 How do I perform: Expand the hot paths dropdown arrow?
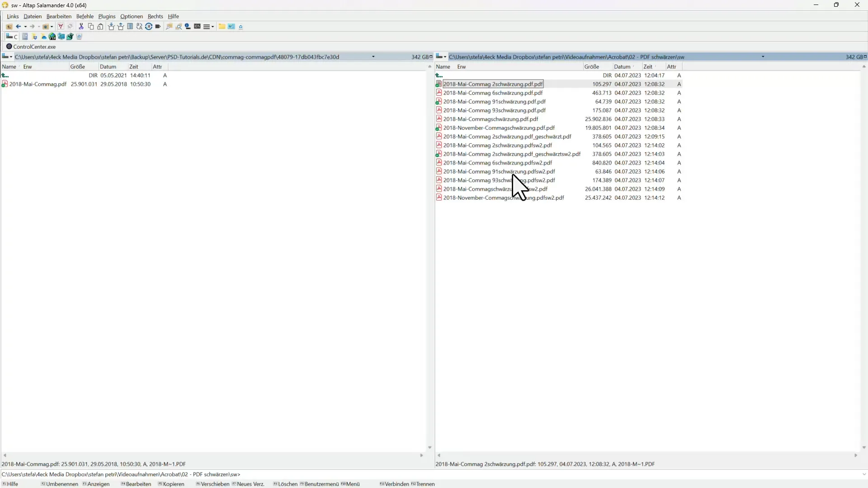(x=52, y=27)
